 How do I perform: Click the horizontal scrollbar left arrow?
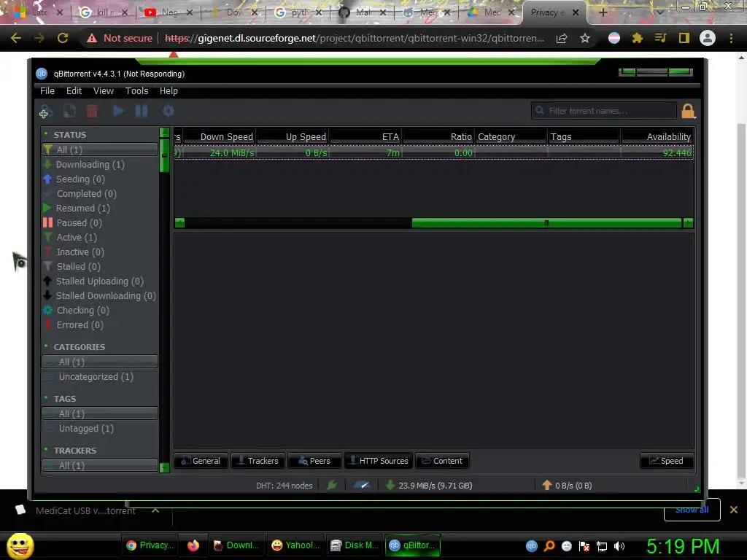(x=179, y=223)
